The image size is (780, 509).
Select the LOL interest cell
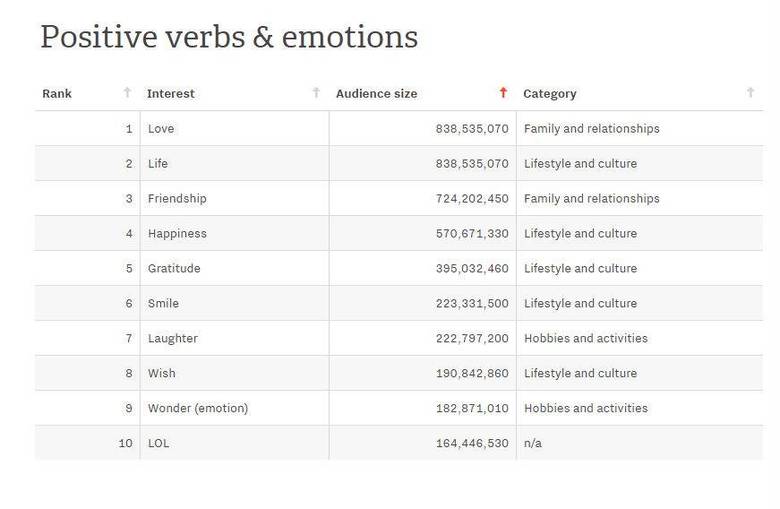point(159,444)
